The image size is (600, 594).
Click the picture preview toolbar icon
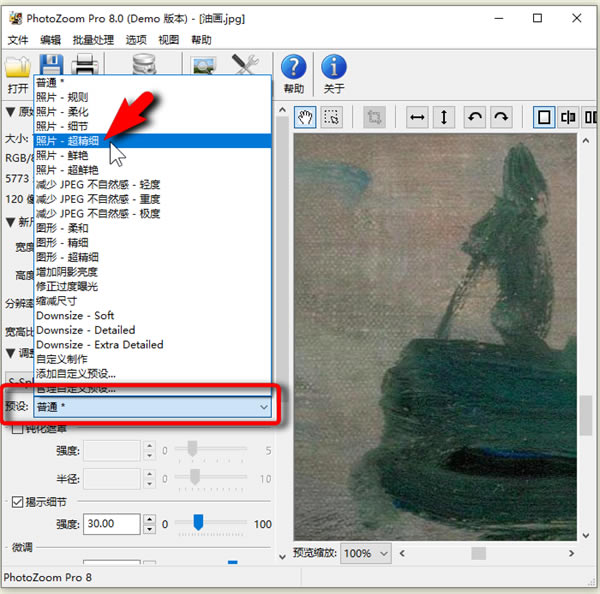pyautogui.click(x=203, y=65)
